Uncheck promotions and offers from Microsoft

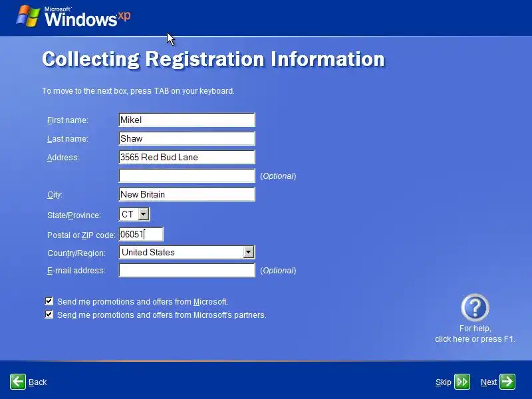(x=49, y=301)
